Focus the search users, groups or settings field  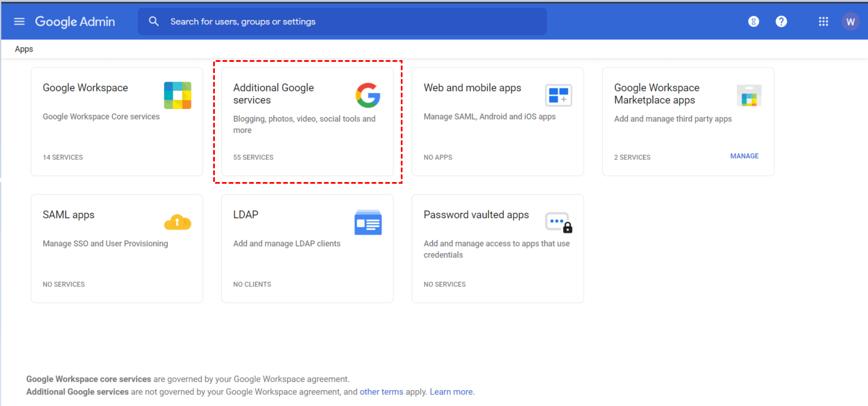point(352,22)
